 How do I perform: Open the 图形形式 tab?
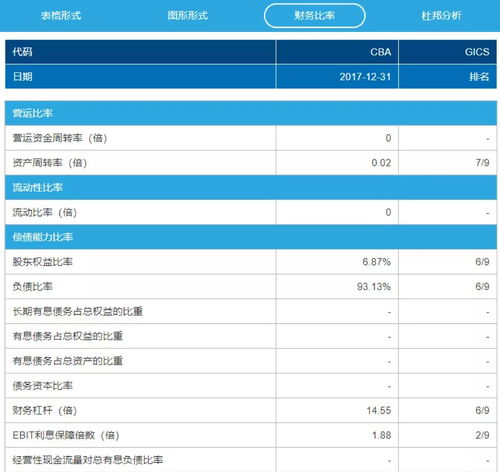pos(188,15)
